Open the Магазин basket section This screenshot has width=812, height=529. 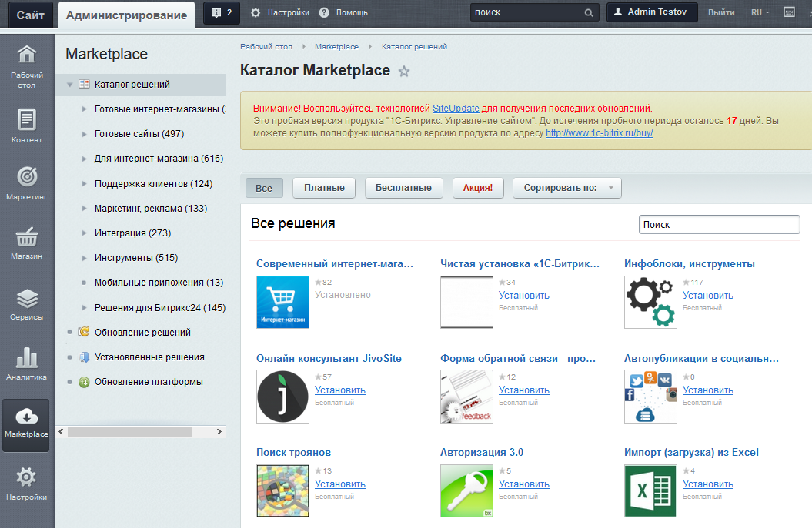point(27,243)
